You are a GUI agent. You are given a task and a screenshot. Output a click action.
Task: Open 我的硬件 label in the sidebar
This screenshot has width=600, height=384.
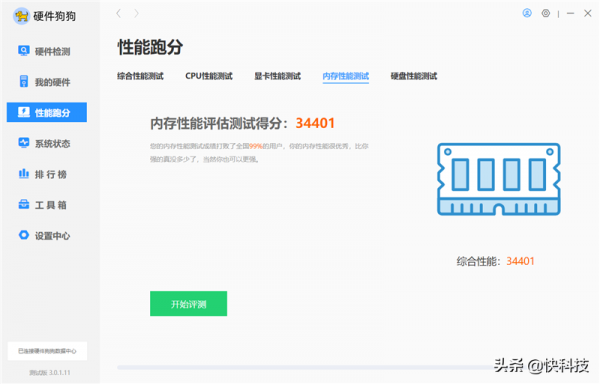52,82
